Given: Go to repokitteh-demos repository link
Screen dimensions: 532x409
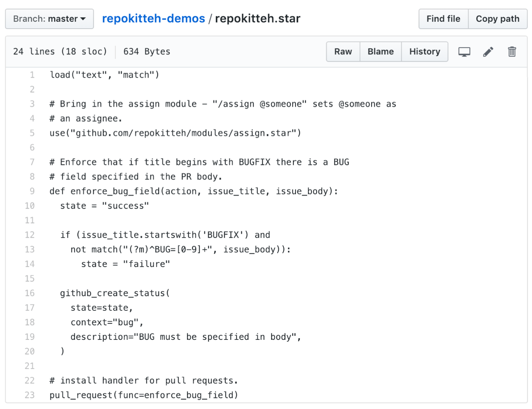Looking at the screenshot, I should tap(153, 19).
